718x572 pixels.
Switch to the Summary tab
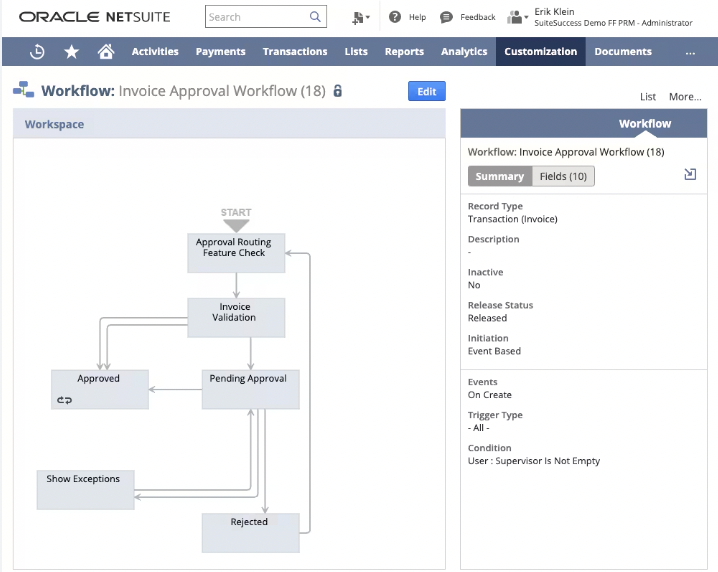pyautogui.click(x=500, y=176)
